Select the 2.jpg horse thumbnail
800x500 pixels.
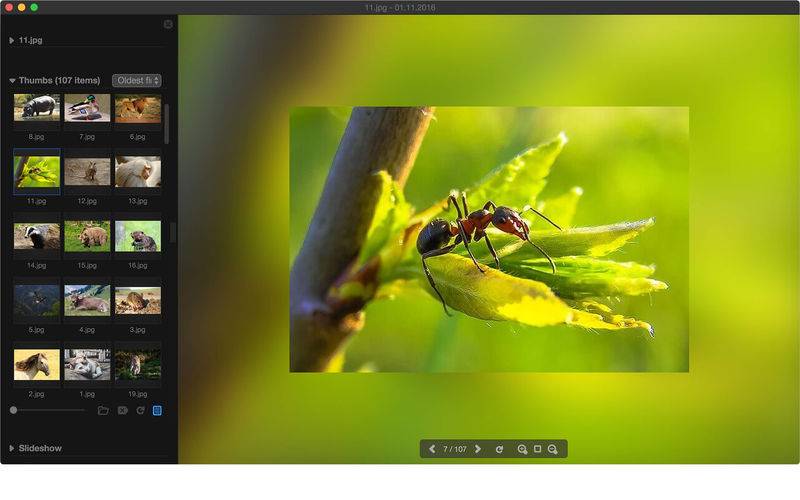[36, 365]
